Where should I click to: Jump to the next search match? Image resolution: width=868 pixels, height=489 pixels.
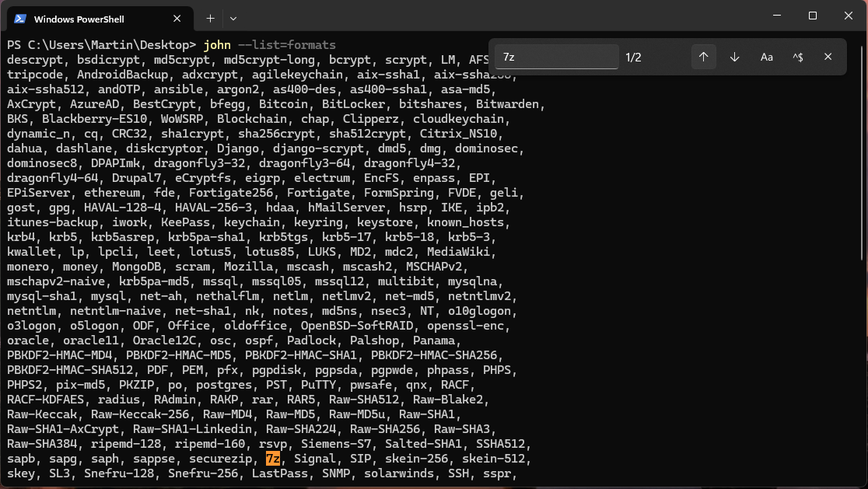[x=734, y=57]
